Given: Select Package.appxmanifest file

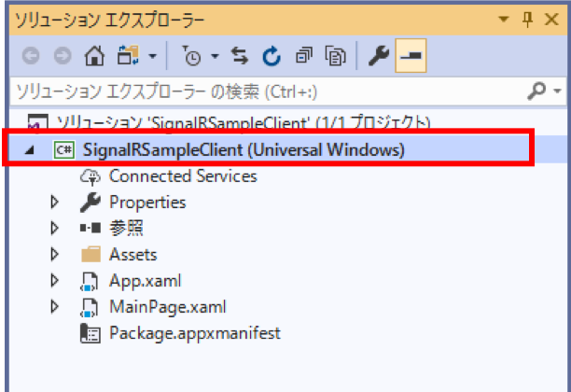Looking at the screenshot, I should 195,333.
